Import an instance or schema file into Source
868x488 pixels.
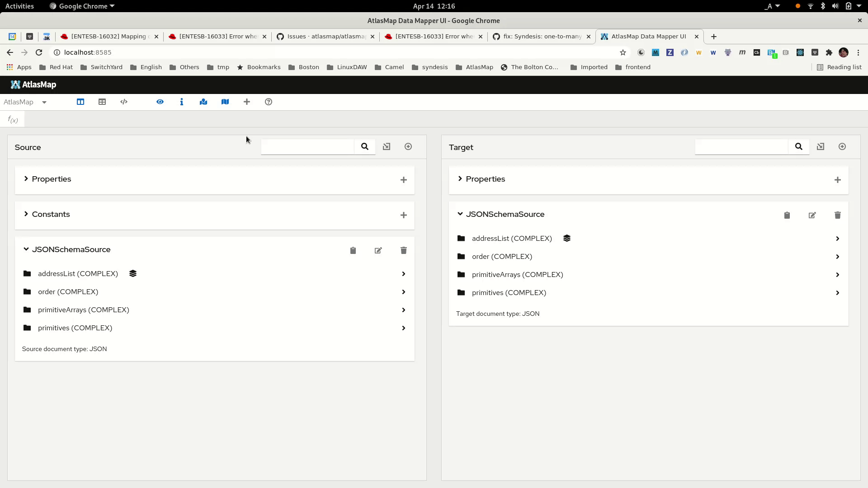coord(387,146)
